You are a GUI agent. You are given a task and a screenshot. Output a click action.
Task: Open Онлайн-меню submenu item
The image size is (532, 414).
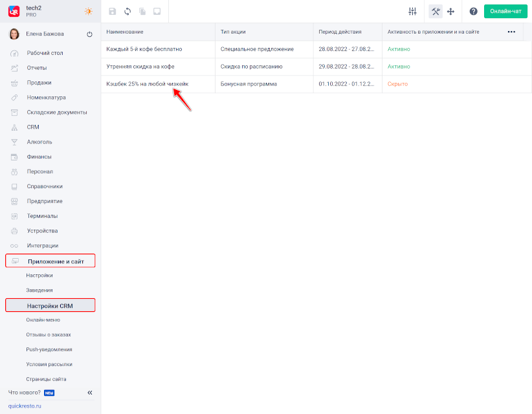pos(43,320)
